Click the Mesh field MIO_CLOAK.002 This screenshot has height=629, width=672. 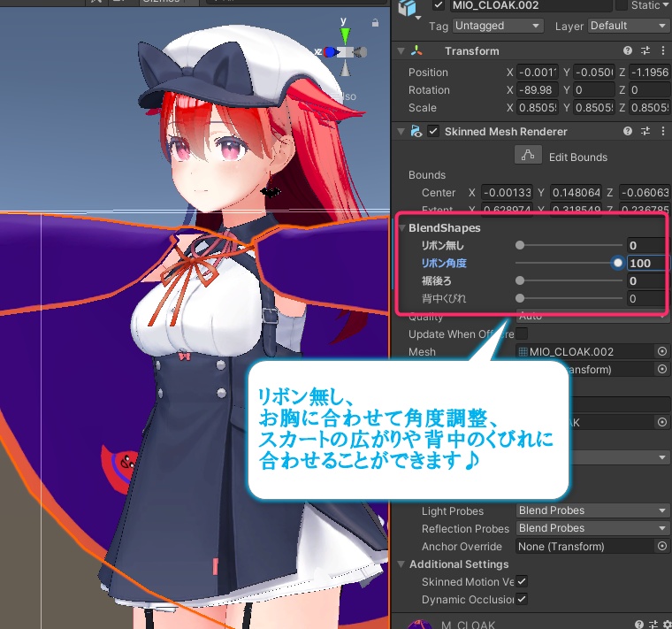coord(585,351)
